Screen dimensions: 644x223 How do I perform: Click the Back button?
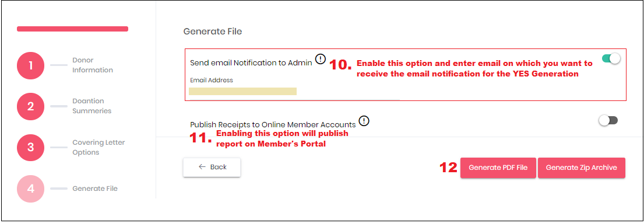click(x=212, y=167)
